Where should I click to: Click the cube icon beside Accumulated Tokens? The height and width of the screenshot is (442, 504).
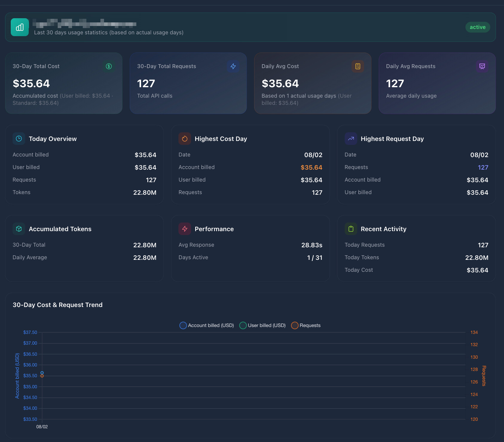(19, 229)
